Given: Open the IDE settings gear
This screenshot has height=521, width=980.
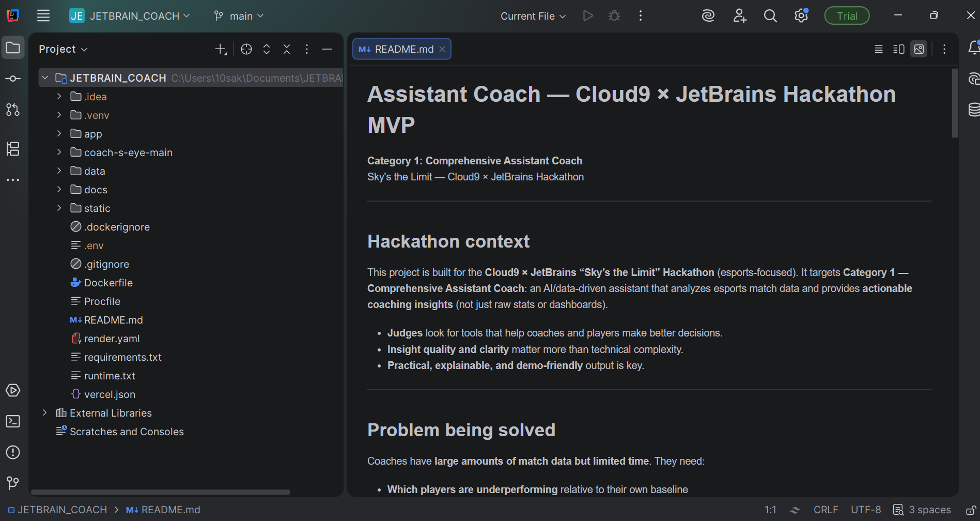Looking at the screenshot, I should click(801, 16).
